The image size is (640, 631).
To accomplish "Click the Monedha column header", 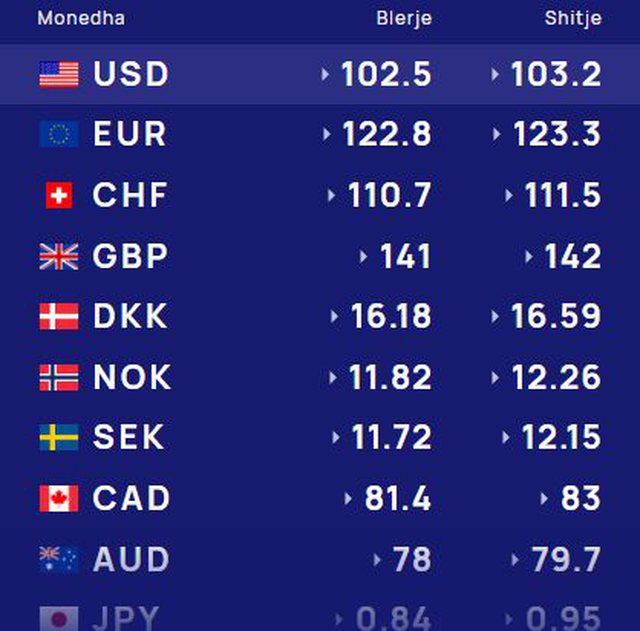I will coord(81,19).
